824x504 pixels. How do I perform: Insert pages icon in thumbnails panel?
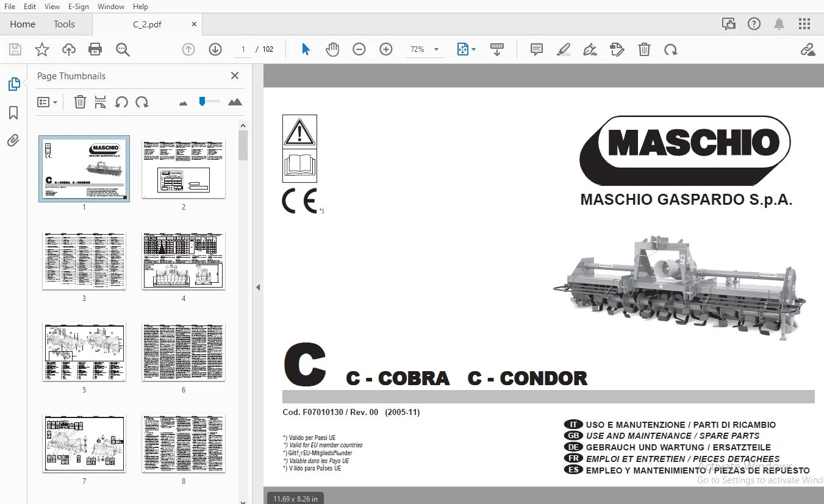[101, 102]
